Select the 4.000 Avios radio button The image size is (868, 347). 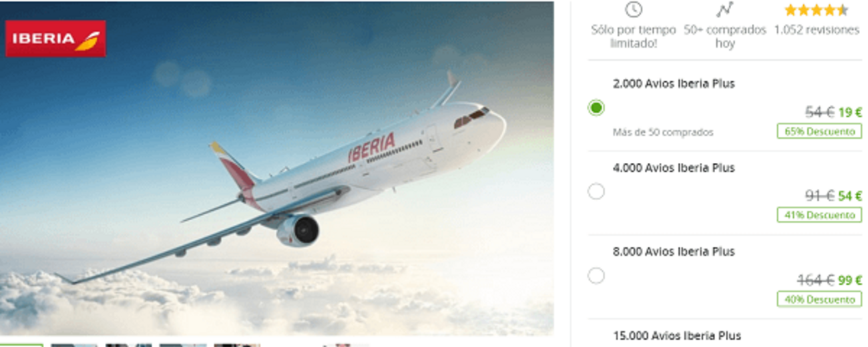[596, 192]
